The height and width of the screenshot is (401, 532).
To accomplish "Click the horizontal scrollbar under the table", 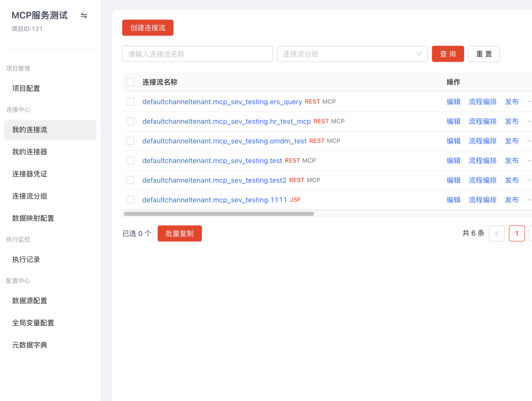I will [219, 214].
